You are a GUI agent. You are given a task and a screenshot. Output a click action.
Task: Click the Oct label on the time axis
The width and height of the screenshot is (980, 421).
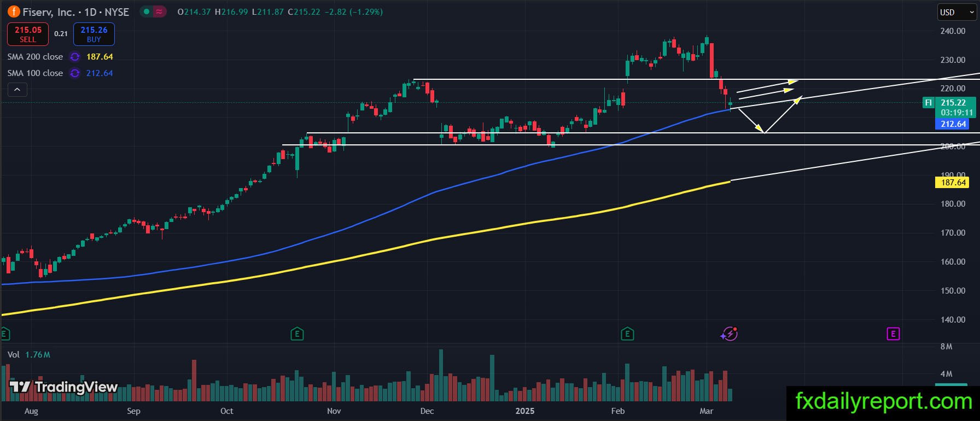[226, 411]
